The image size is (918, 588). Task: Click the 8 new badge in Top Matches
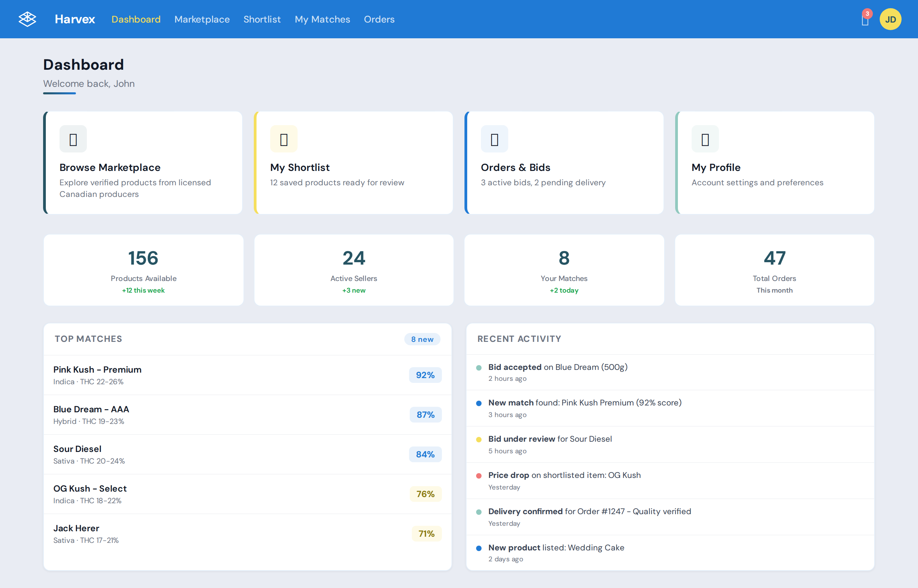coord(422,339)
